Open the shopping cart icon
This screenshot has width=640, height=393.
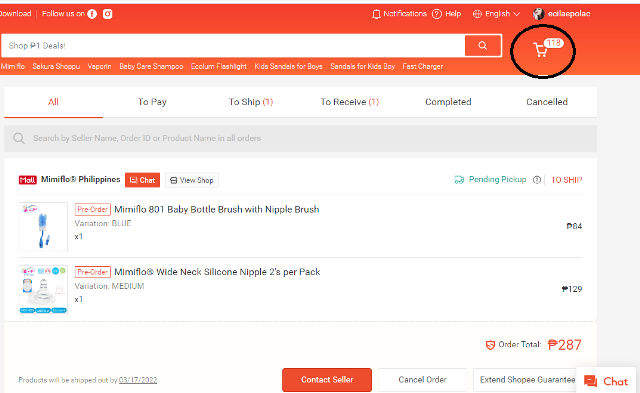point(541,50)
